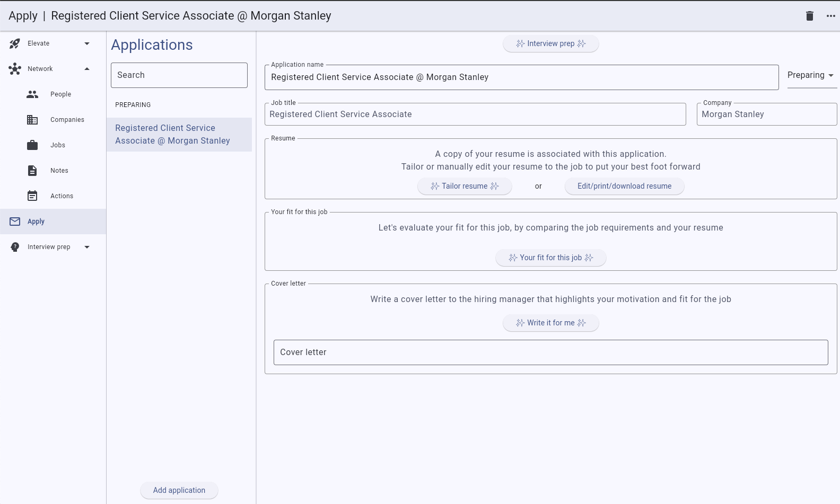
Task: Open People via its icon
Action: pyautogui.click(x=32, y=94)
